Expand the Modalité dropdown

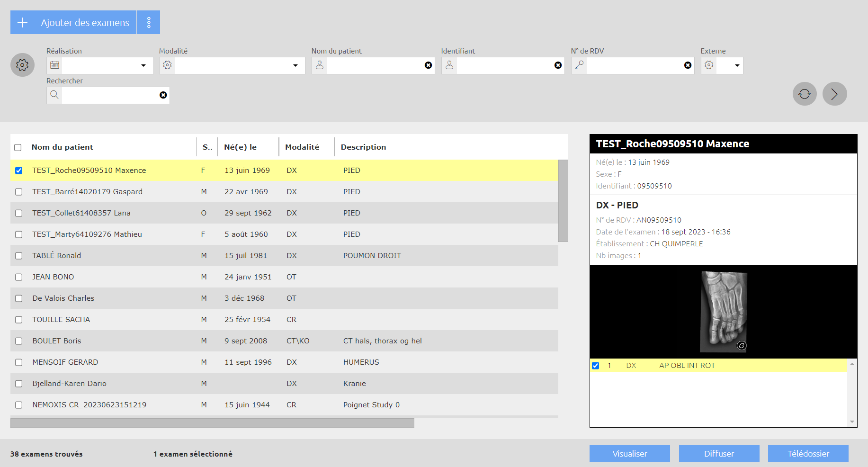[x=295, y=65]
